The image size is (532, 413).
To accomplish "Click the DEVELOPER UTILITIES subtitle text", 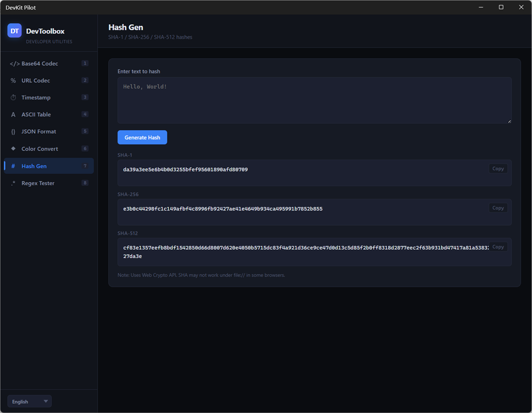I will (x=49, y=41).
